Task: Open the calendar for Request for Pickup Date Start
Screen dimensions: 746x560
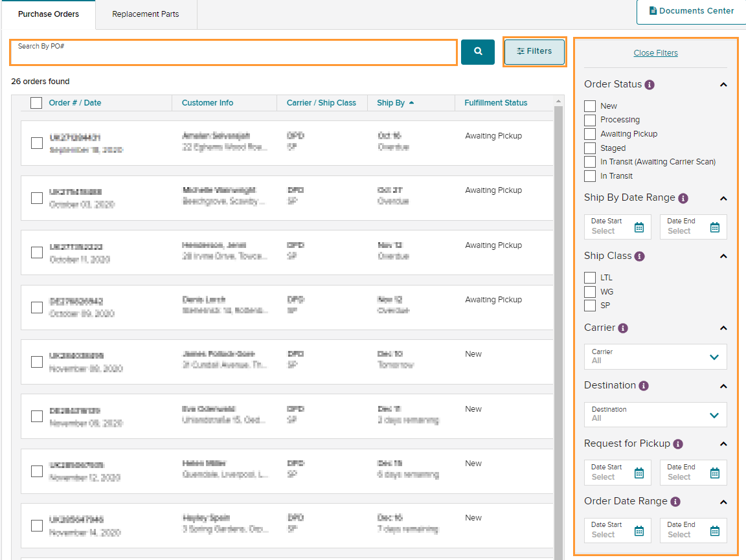Action: pyautogui.click(x=640, y=473)
